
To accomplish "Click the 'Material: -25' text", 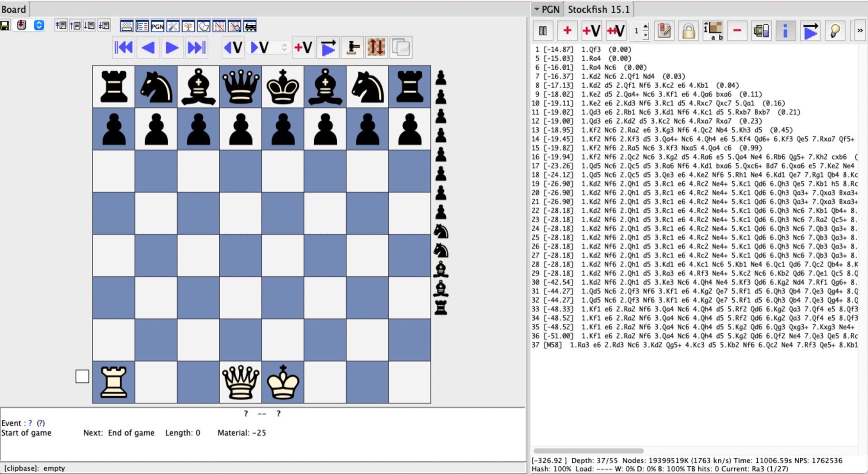I will [x=242, y=432].
